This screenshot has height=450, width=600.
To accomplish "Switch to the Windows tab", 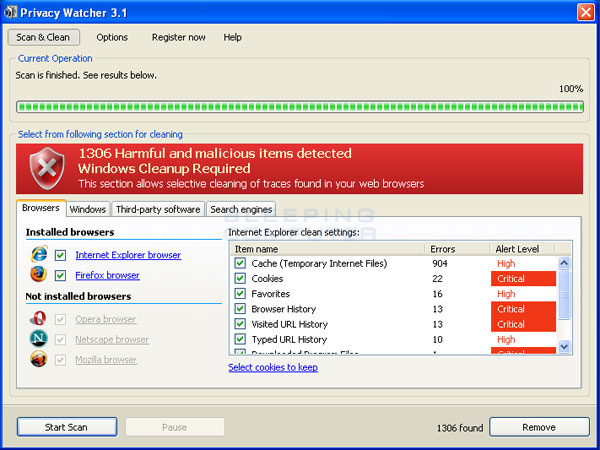I will (x=88, y=209).
